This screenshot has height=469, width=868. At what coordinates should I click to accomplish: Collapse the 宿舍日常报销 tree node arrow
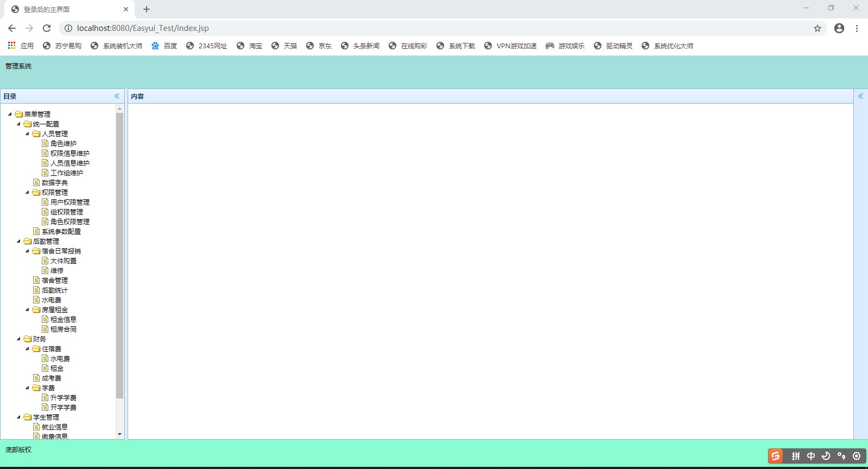[27, 251]
